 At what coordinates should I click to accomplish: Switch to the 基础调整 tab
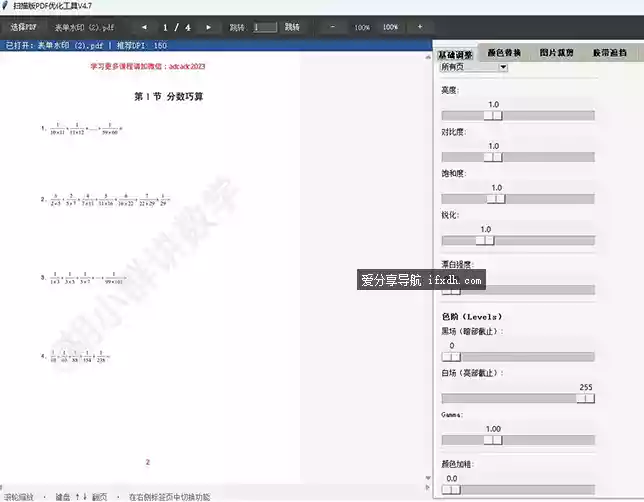455,54
